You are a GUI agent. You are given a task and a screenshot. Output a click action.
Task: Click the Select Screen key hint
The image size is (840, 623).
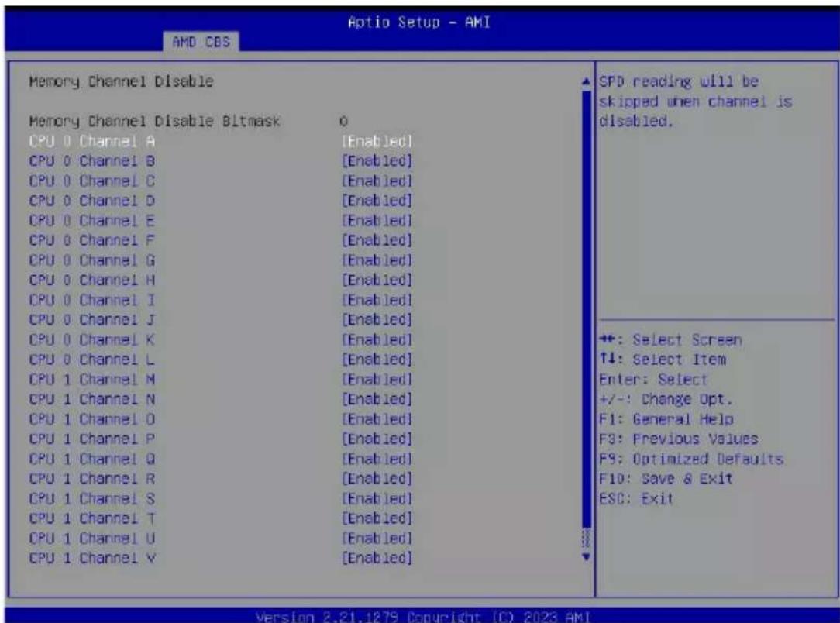click(x=671, y=339)
